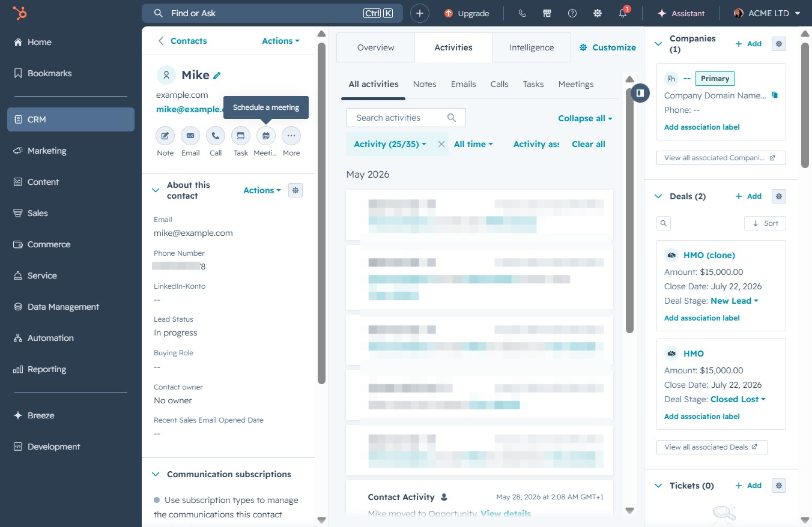Select the Emails activity tab
The width and height of the screenshot is (812, 527).
(x=464, y=84)
